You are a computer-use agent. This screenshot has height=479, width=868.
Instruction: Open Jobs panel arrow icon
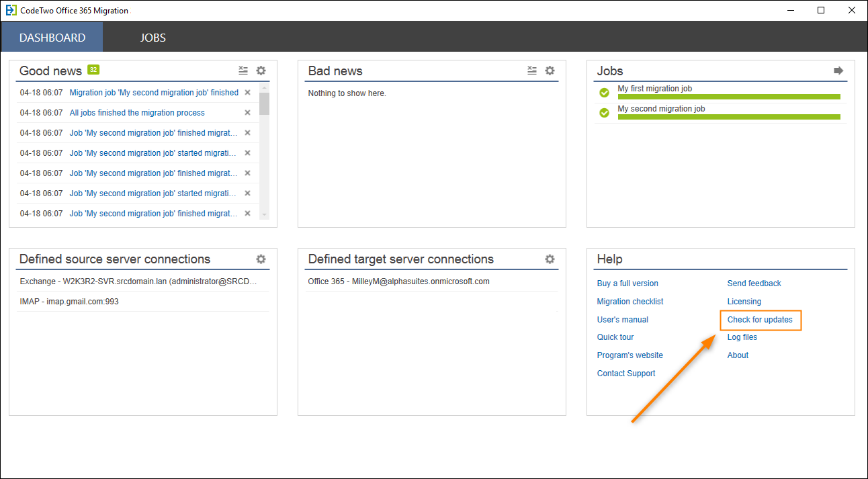[838, 71]
